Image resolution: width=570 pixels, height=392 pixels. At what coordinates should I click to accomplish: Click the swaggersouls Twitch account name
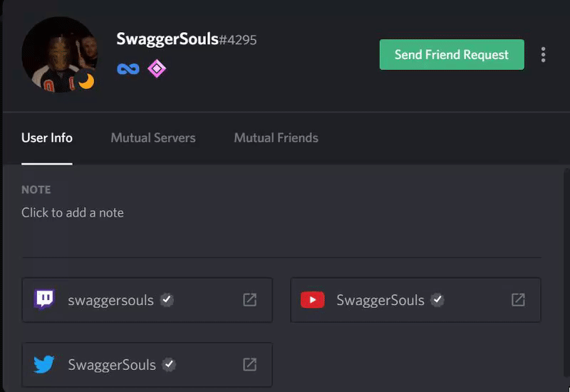pyautogui.click(x=110, y=300)
